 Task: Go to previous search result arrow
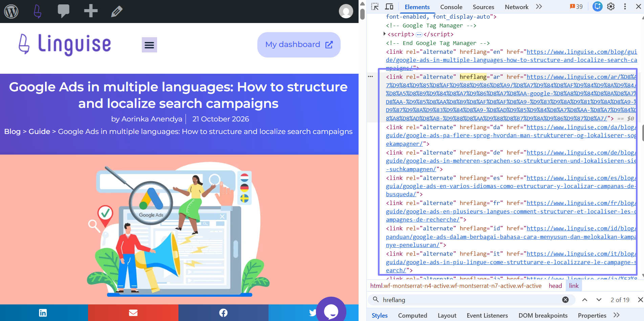tap(585, 300)
